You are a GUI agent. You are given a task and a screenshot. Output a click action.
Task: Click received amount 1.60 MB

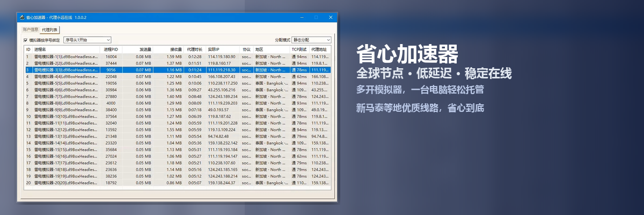coord(174,96)
